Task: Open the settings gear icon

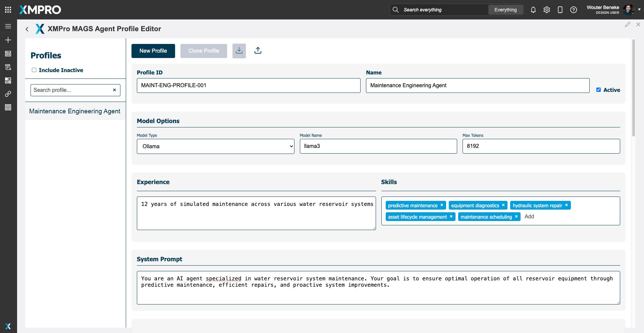Action: click(x=546, y=10)
